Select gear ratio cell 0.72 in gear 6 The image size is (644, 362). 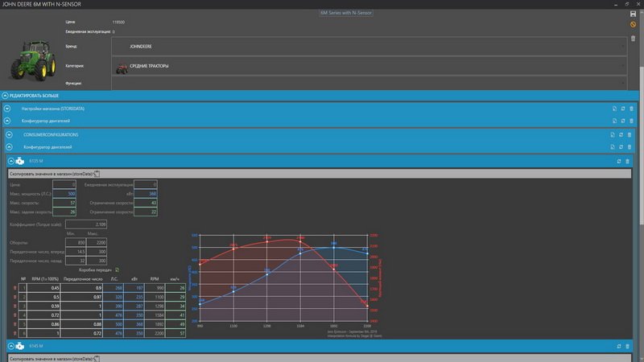(x=82, y=333)
